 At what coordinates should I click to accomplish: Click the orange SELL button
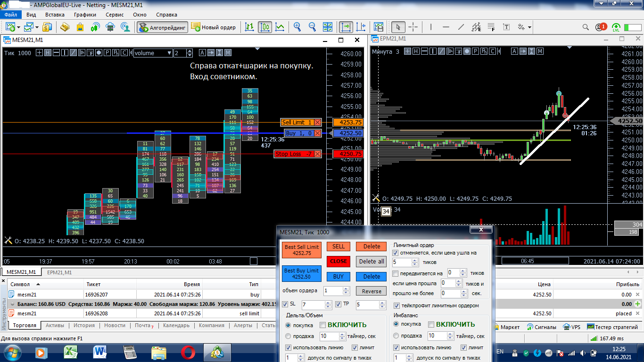click(x=338, y=247)
